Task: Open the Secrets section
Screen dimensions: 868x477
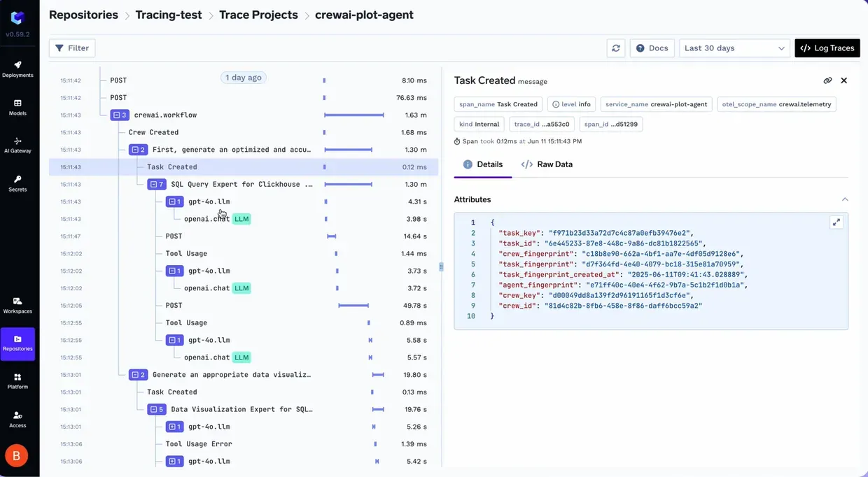Action: pyautogui.click(x=17, y=183)
